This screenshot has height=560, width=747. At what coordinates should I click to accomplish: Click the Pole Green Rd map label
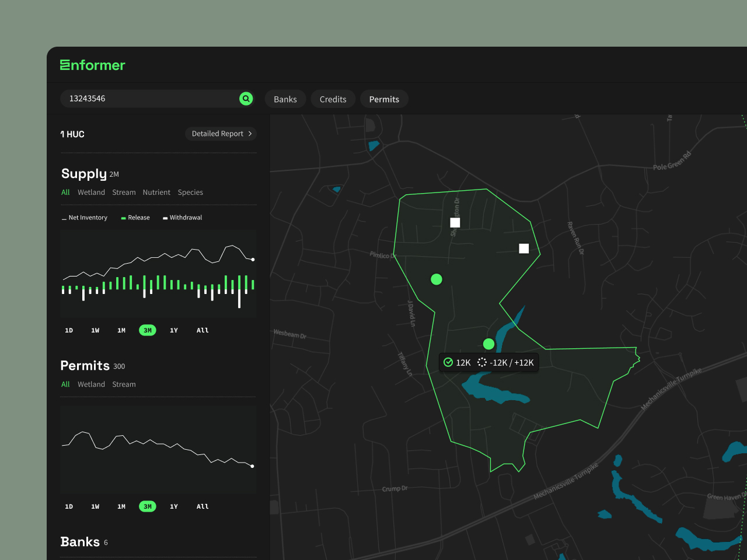click(672, 161)
